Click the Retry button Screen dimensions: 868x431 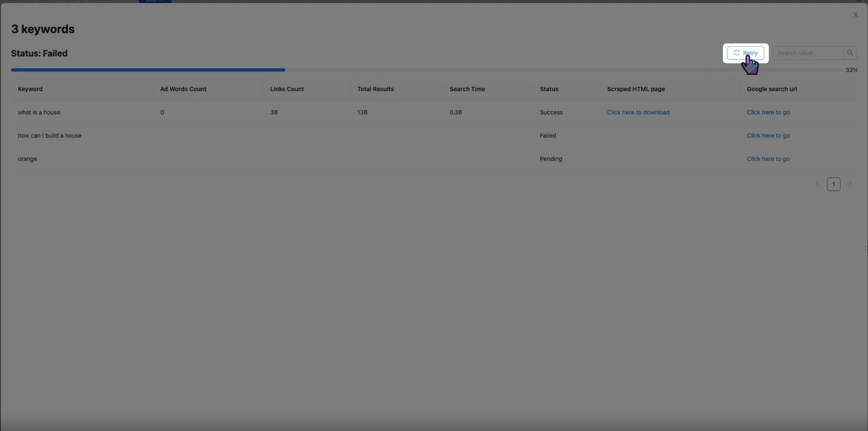pyautogui.click(x=745, y=53)
